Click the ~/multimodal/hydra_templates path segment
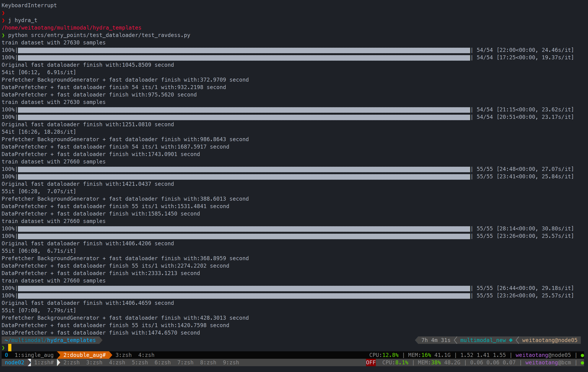 coord(50,340)
